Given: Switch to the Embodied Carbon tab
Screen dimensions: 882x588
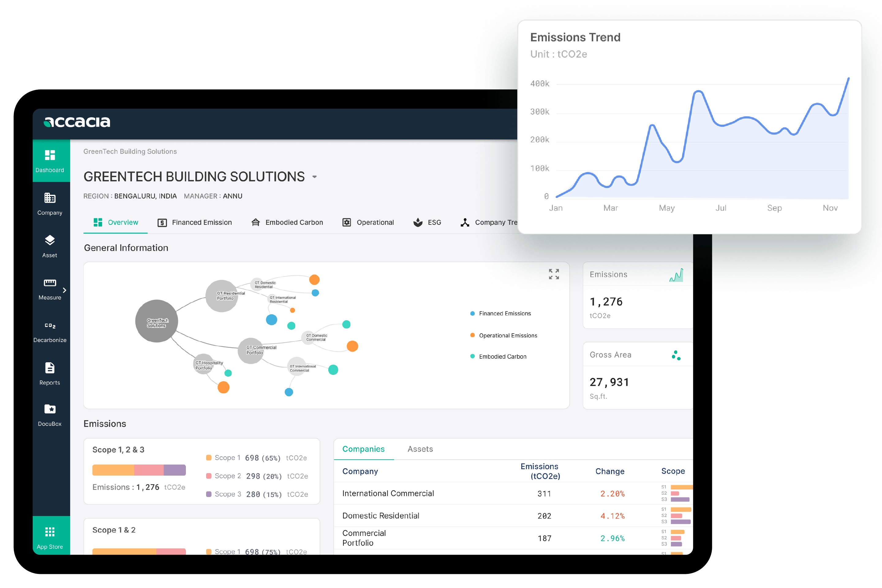Looking at the screenshot, I should [287, 222].
